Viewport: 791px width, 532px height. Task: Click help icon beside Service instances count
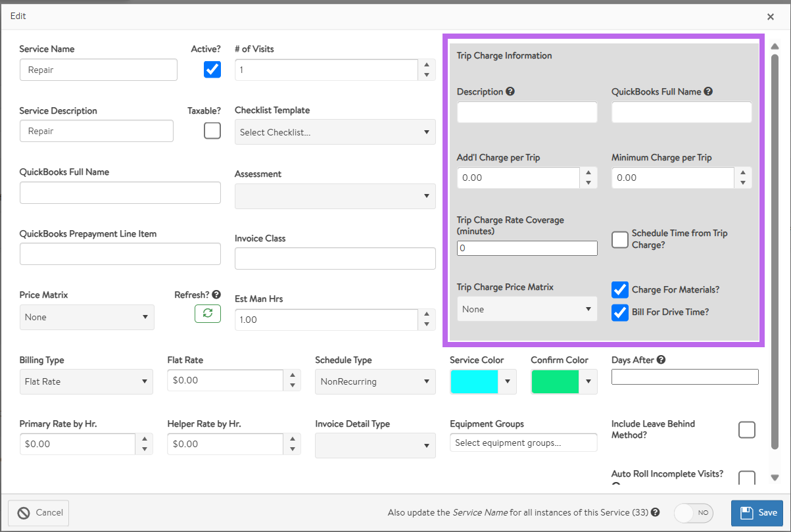tap(656, 512)
